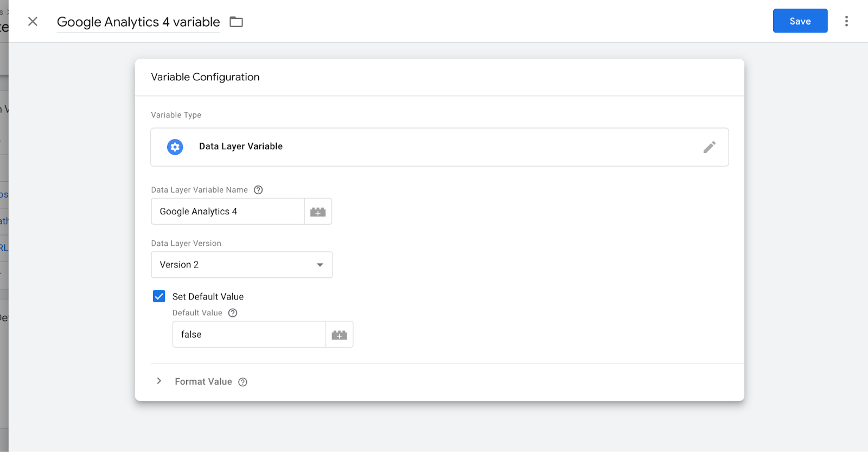Edit the variable name title field
Screen dimensions: 868x452
pos(138,22)
